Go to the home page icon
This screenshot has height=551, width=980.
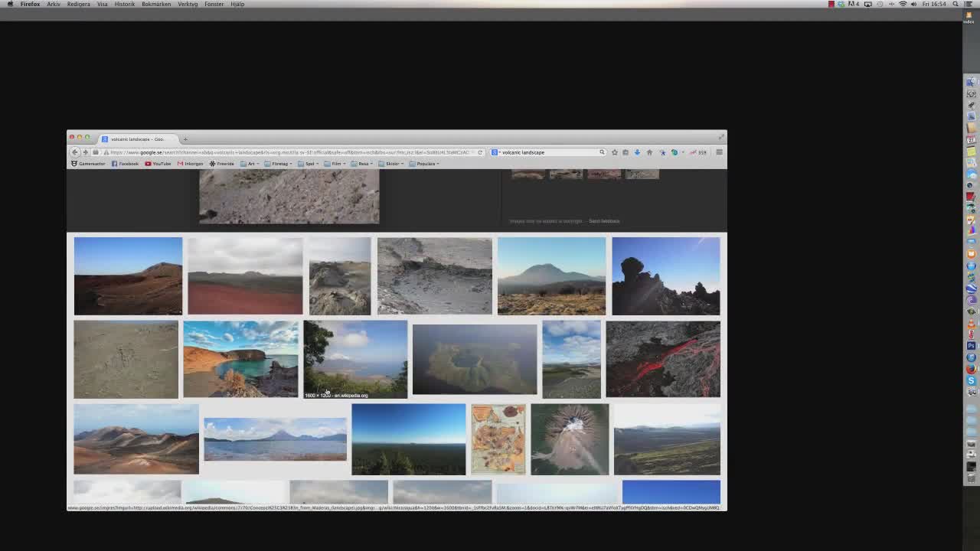[649, 152]
